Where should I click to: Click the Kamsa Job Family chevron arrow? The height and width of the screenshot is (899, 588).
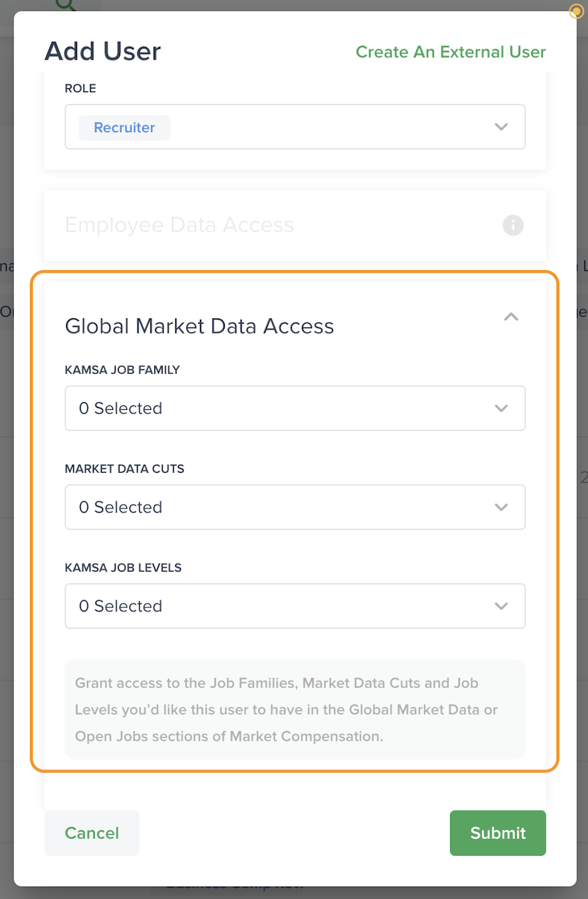click(x=501, y=409)
